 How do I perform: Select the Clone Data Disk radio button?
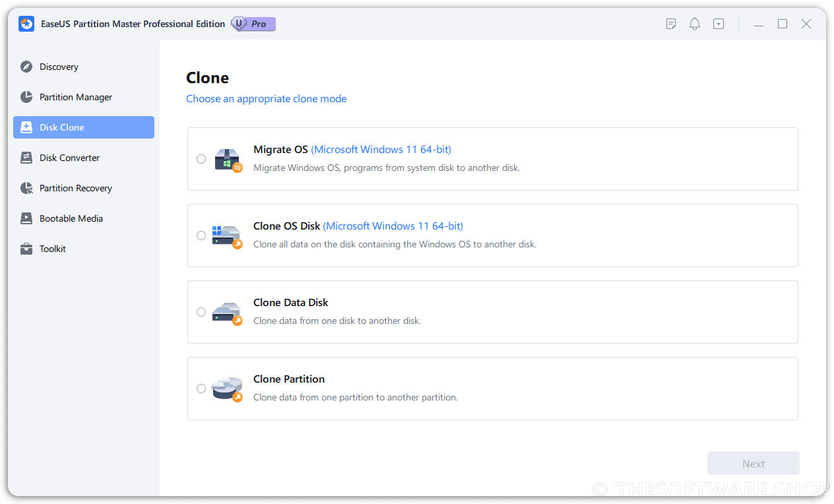click(x=201, y=312)
